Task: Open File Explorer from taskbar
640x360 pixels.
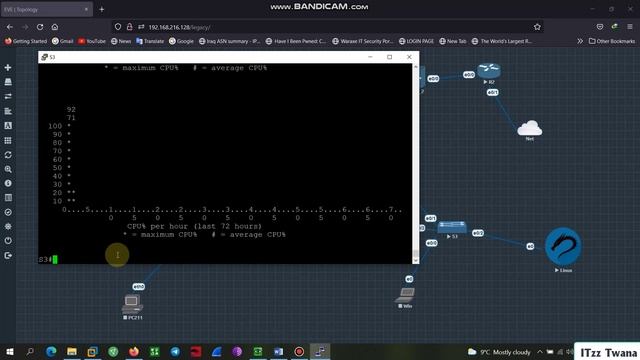Action: point(72,351)
